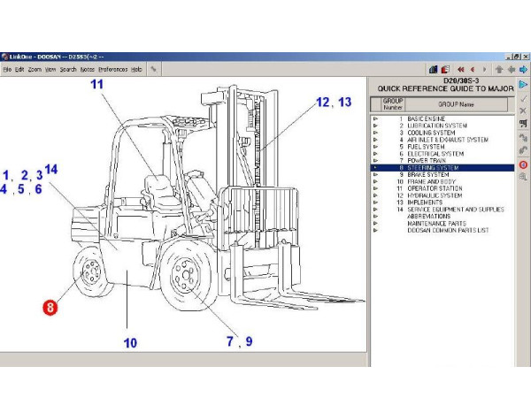Expand the Hydraulic System group arrow

pyautogui.click(x=376, y=195)
